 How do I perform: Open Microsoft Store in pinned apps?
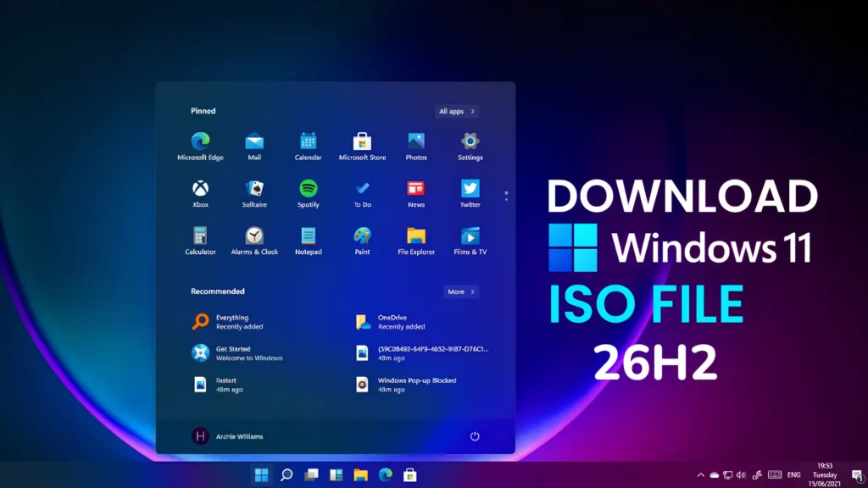(362, 147)
